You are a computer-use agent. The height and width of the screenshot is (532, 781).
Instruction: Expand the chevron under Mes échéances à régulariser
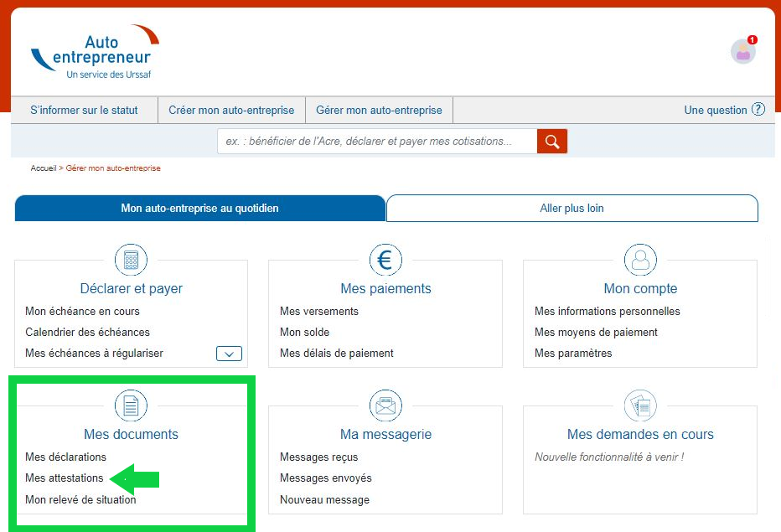pos(228,354)
